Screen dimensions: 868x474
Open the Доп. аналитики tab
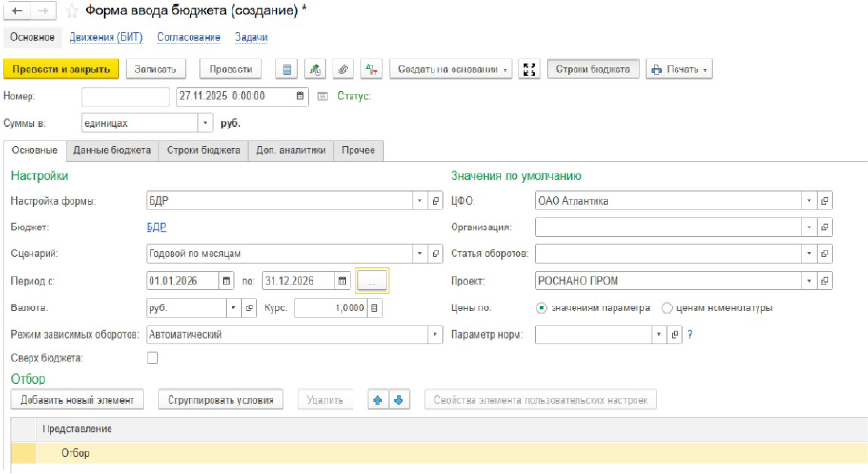pyautogui.click(x=291, y=150)
